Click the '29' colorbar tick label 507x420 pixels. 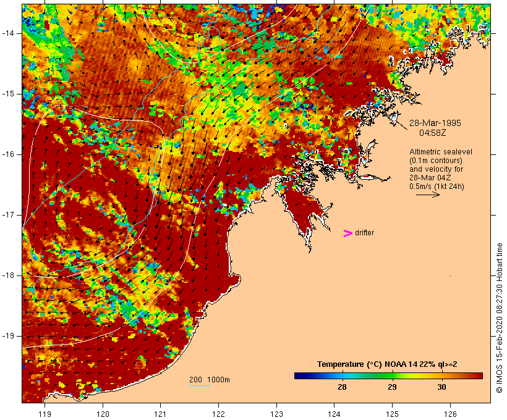click(392, 387)
